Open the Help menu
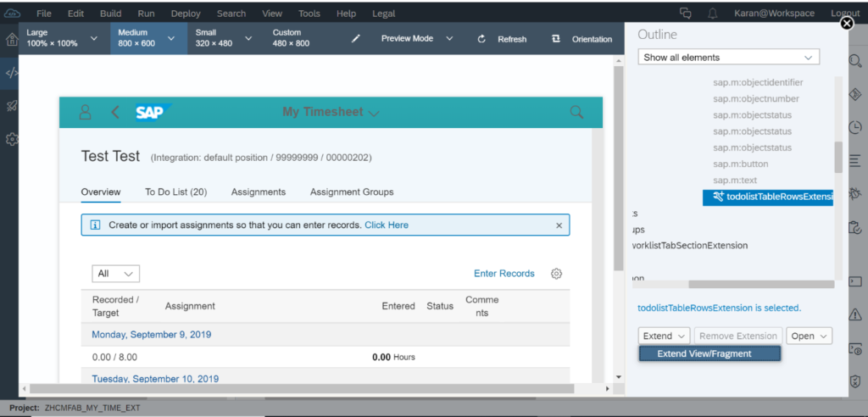This screenshot has height=417, width=868. coord(346,14)
